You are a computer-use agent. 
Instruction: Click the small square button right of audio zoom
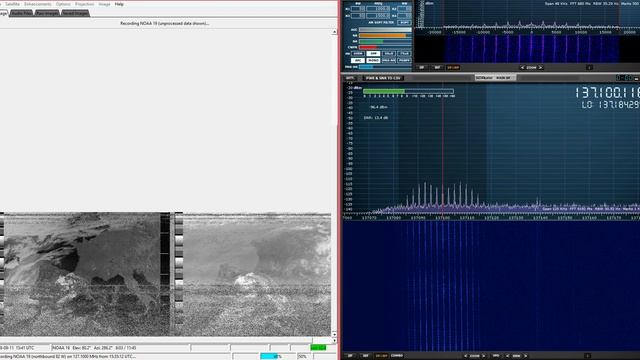coord(589,67)
